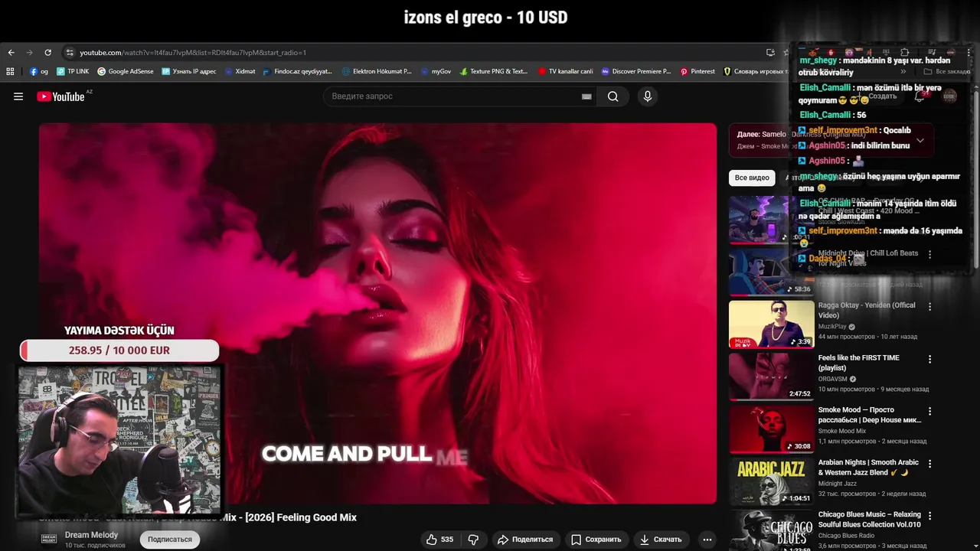Open the Chicago Blues video thumbnail

point(771,530)
